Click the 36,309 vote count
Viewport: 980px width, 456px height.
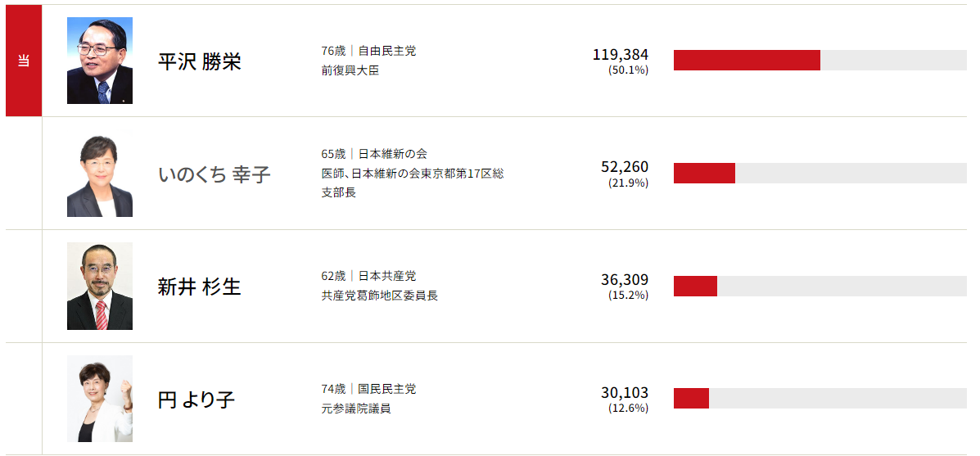[x=624, y=280]
